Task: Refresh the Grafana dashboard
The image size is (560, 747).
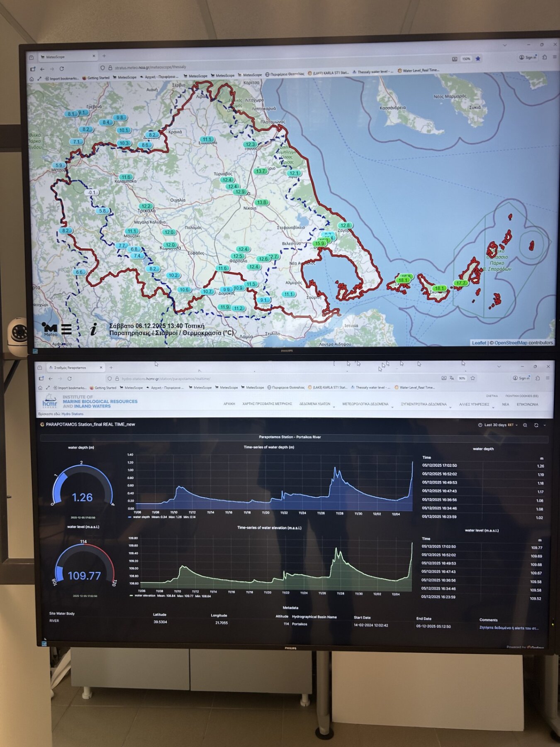Action: [x=536, y=425]
